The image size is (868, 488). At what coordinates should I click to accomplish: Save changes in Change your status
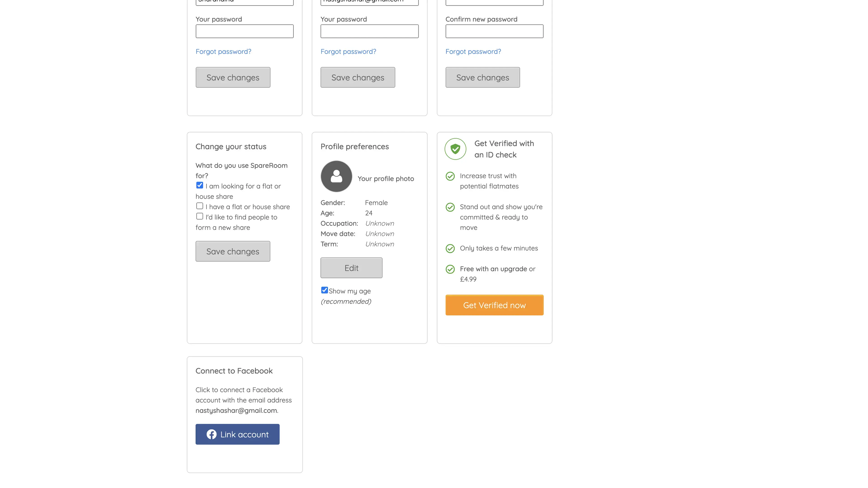pos(233,251)
